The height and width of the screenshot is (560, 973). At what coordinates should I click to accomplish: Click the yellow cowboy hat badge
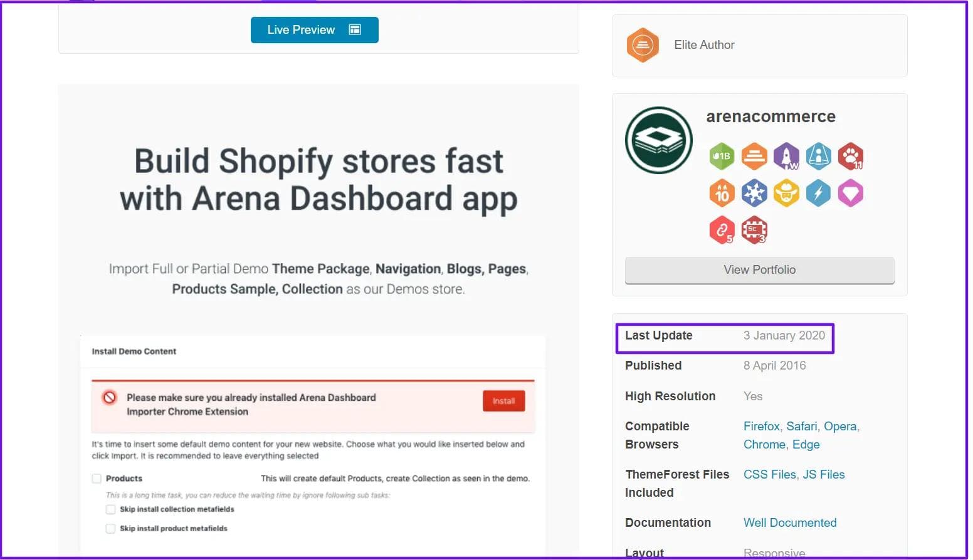(x=786, y=193)
